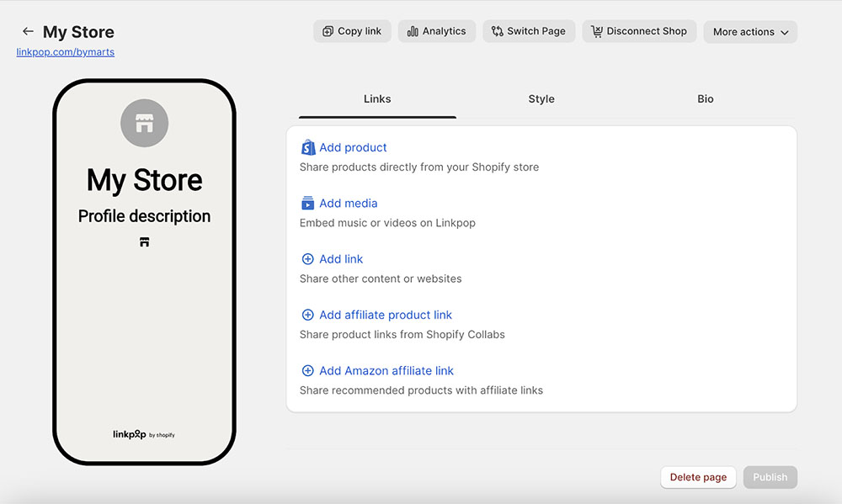The height and width of the screenshot is (504, 842).
Task: Expand the More actions dropdown
Action: (750, 32)
